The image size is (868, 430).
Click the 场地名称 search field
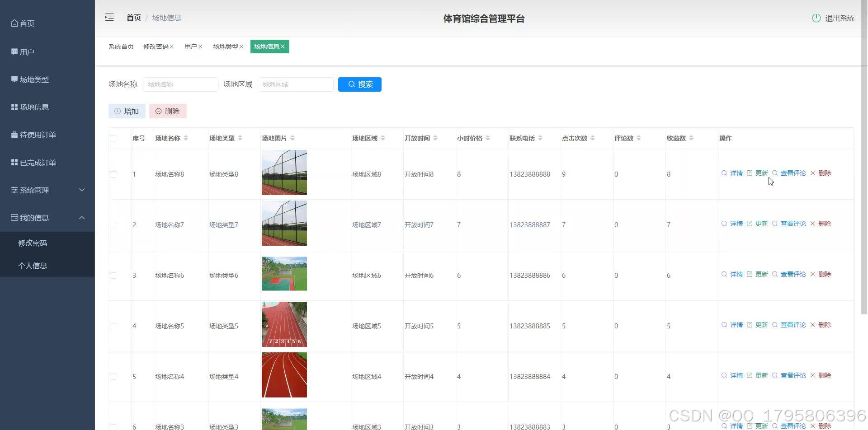180,84
